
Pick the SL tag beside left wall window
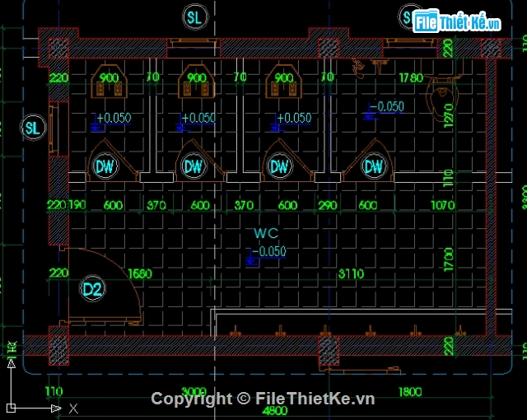pyautogui.click(x=33, y=128)
